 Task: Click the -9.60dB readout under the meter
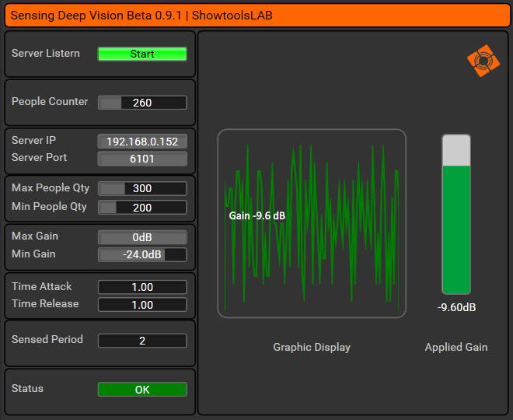pyautogui.click(x=456, y=307)
